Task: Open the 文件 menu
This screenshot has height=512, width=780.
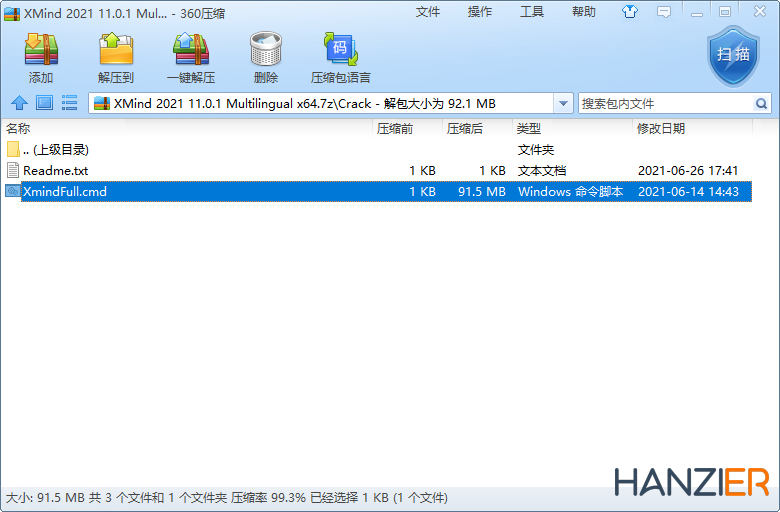Action: (x=428, y=12)
